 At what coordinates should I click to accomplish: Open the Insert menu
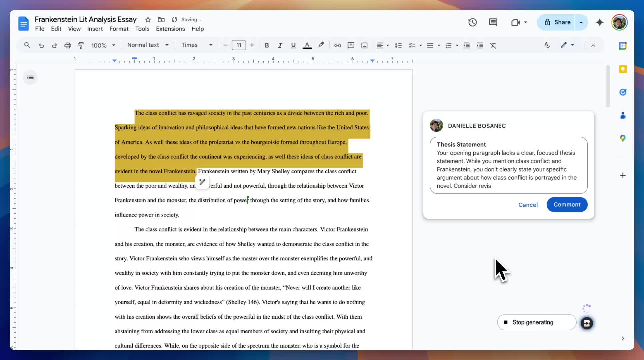click(x=95, y=29)
